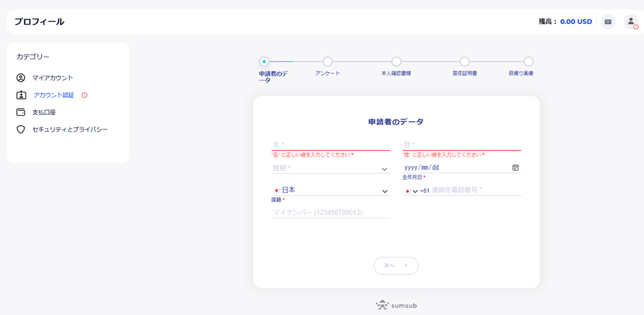Click the マイナンバー input field

[x=330, y=213]
